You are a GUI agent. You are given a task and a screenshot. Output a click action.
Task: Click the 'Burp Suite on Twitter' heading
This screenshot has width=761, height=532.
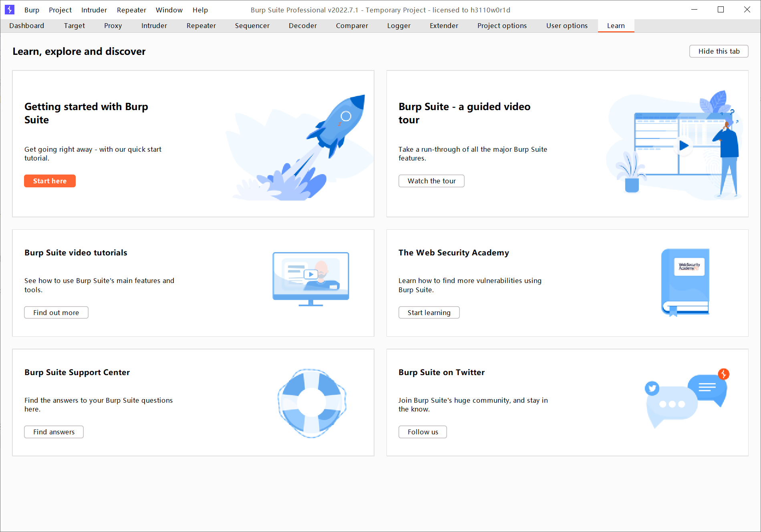pos(441,372)
